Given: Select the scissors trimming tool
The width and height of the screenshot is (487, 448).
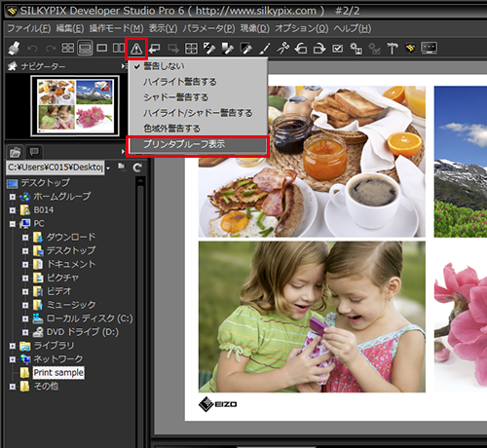Looking at the screenshot, I should coord(282,49).
